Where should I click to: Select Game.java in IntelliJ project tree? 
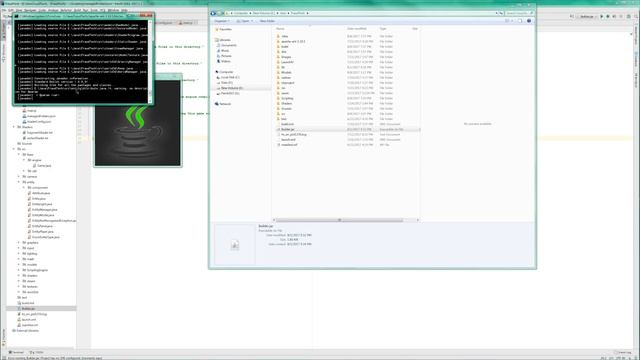click(44, 166)
